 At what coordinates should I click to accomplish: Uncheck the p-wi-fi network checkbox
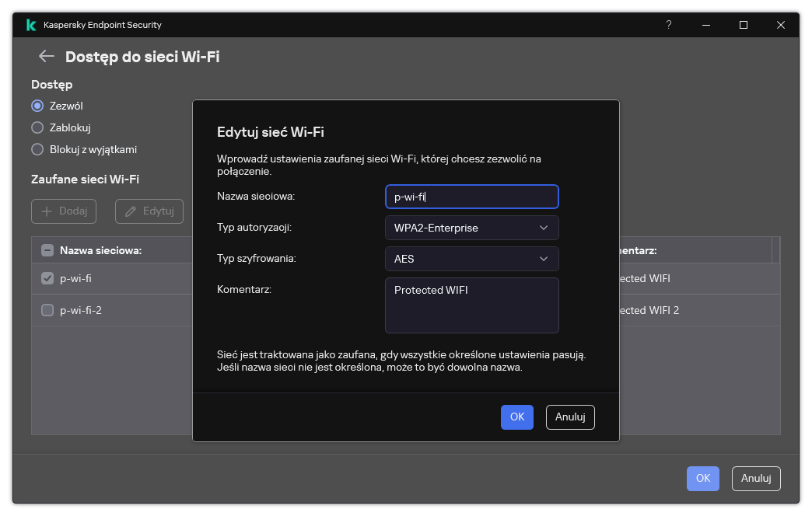pos(47,278)
